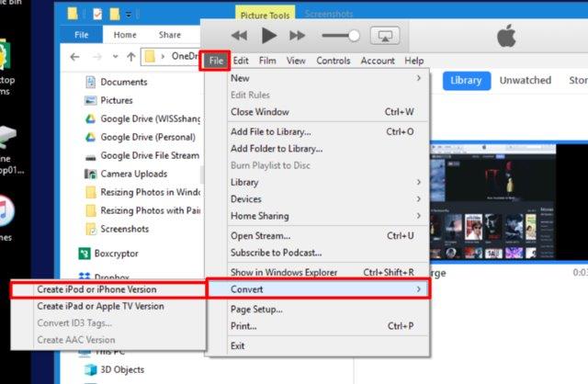This screenshot has height=384, width=588.
Task: Open the Quick Access Toolbar dropdown
Action: pyautogui.click(x=129, y=15)
